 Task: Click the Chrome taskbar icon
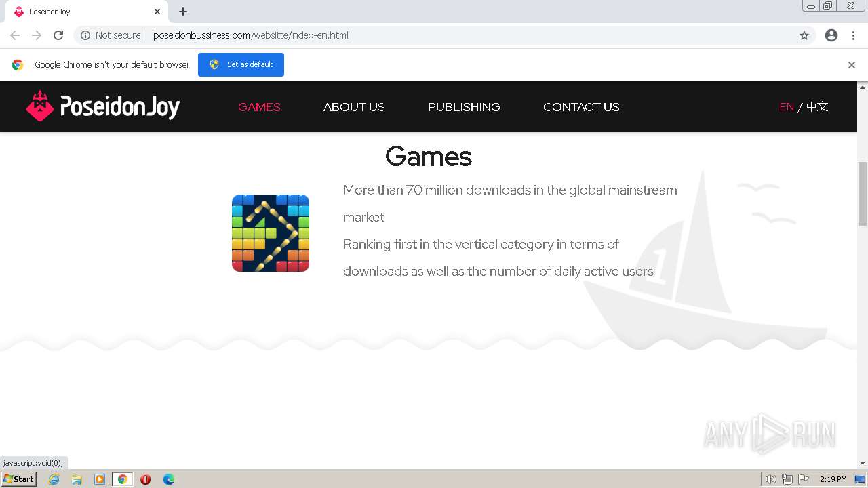pos(123,479)
